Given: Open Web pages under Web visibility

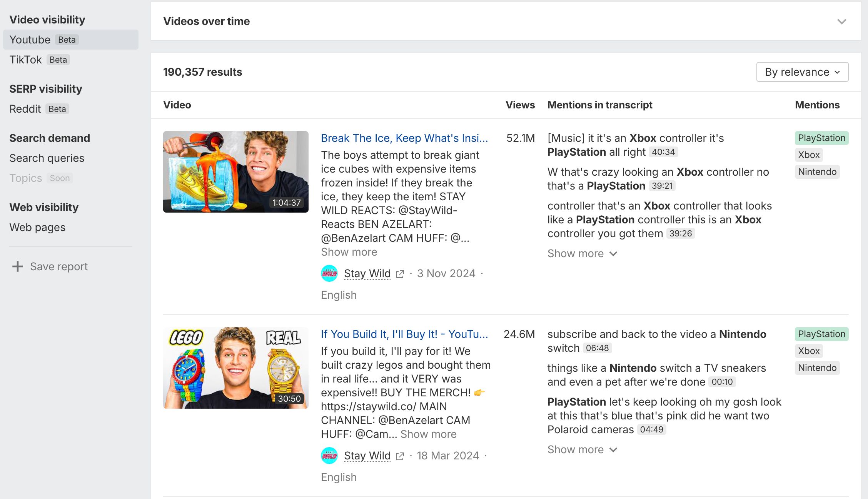Looking at the screenshot, I should click(37, 227).
